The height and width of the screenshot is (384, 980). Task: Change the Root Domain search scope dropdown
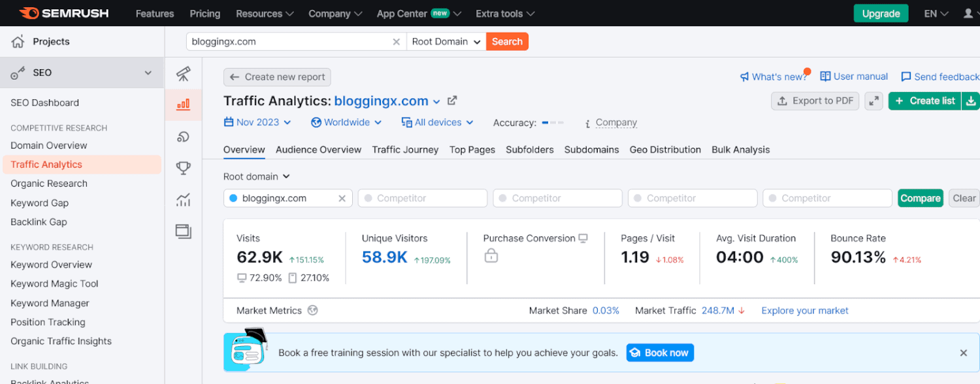click(446, 41)
